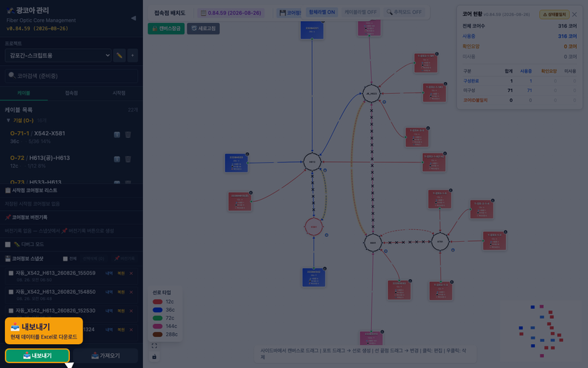Select the H613 junction node
588x368 pixels.
312,162
